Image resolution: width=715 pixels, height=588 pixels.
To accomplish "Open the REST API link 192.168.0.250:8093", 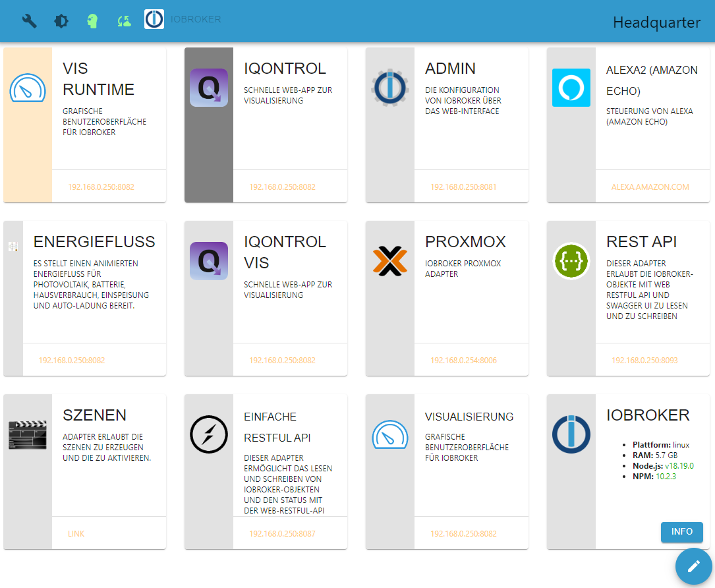I will pos(644,361).
